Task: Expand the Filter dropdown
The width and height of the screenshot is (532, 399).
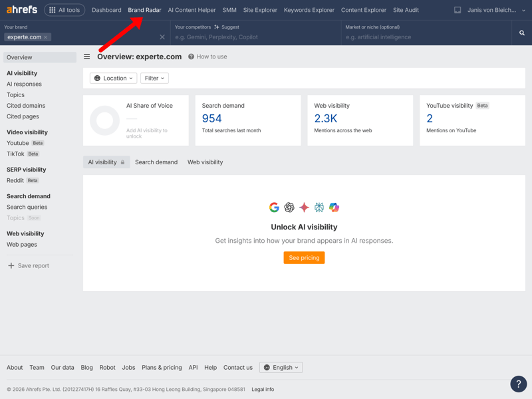Action: pos(154,78)
